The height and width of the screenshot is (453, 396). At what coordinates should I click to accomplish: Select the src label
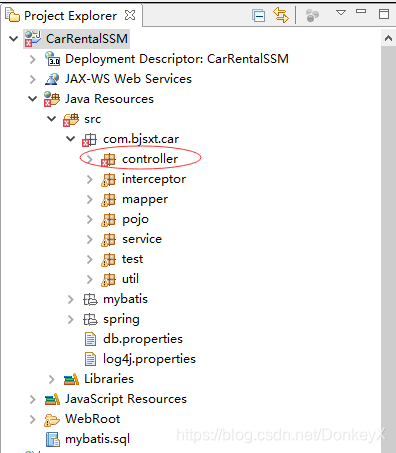pyautogui.click(x=92, y=119)
